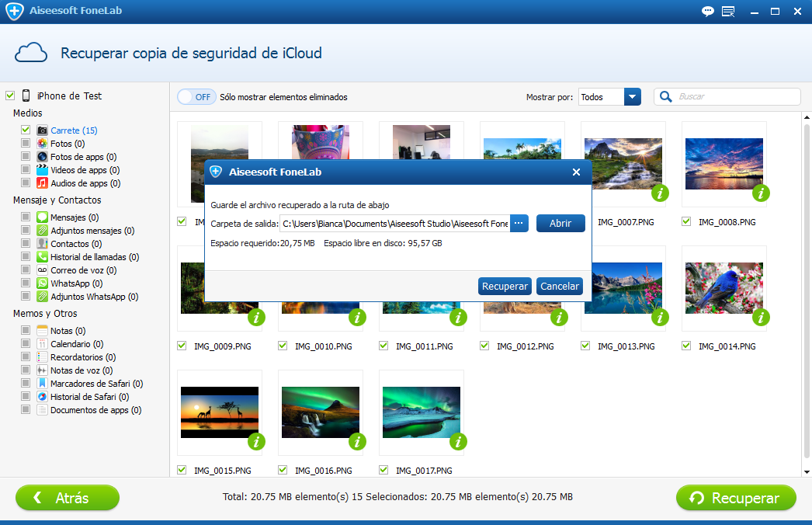Select the Adjuntos WhatsApp paperclip icon
Screen dimensions: 812x525
click(42, 297)
